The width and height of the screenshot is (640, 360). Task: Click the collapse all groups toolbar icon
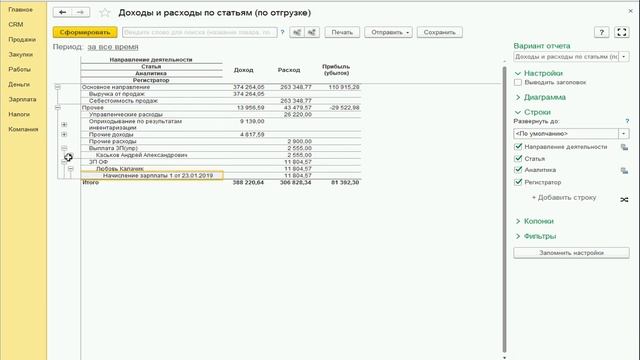[312, 32]
